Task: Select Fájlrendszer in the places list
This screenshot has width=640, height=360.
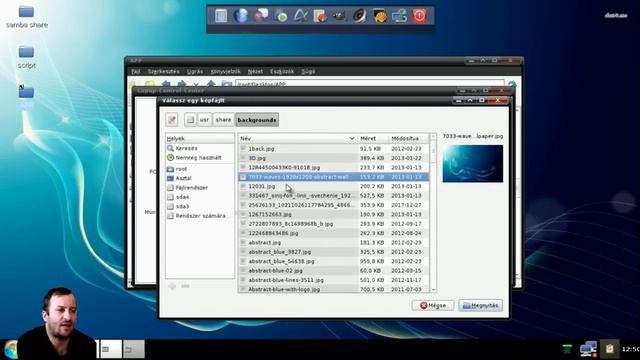Action: pyautogui.click(x=191, y=187)
